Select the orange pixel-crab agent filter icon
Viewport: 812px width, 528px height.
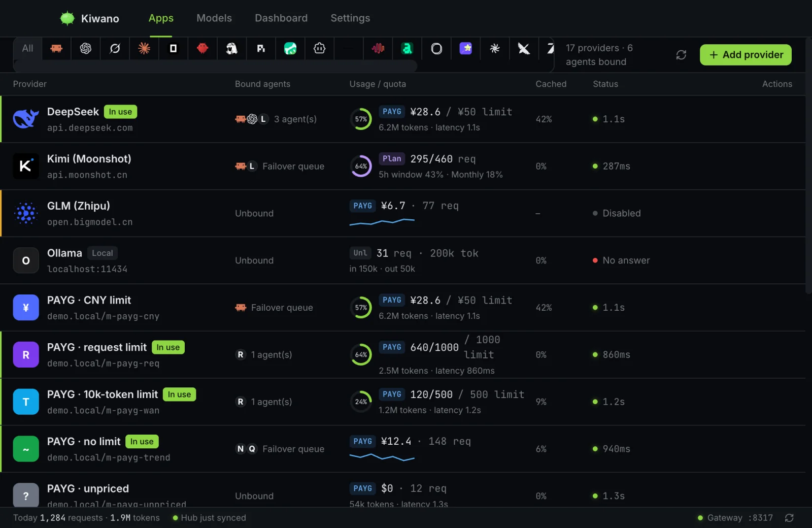(x=56, y=48)
